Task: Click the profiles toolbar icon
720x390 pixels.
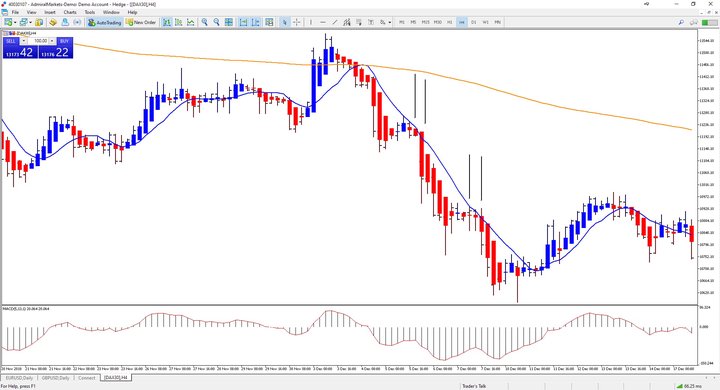Action: coord(24,22)
